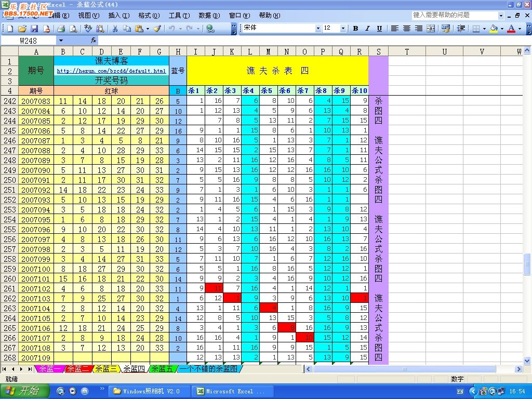Center the cell text horizontally
This screenshot has height=399, width=532.
tap(406, 29)
